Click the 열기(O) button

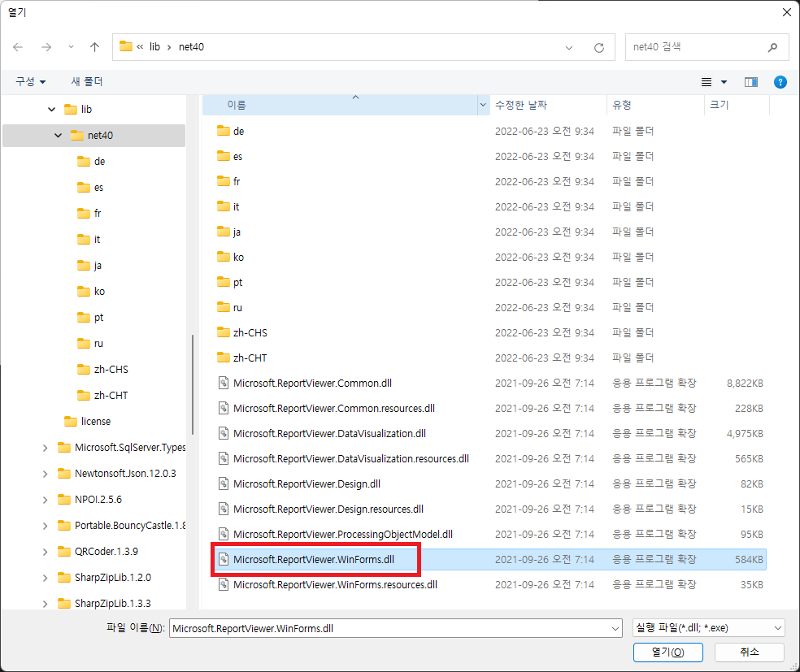667,652
